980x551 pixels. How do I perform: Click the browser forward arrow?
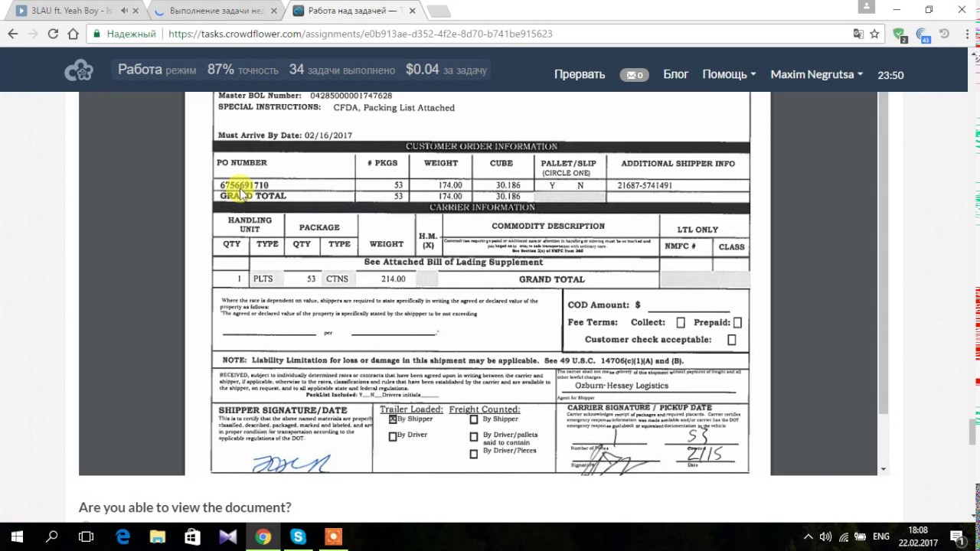pos(33,34)
